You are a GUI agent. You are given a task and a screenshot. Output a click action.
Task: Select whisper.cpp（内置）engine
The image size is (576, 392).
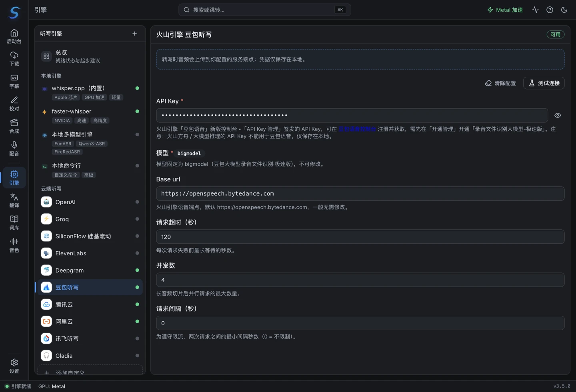pos(90,92)
